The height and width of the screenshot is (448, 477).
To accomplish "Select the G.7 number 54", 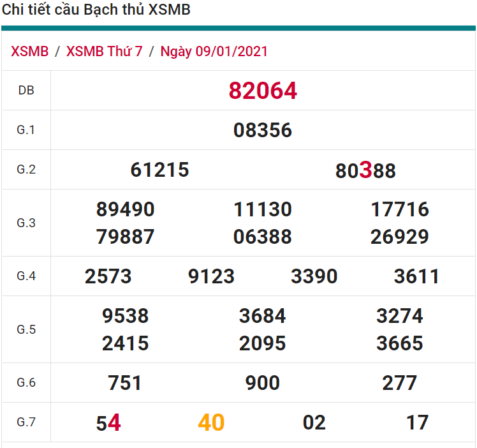I will pos(108,422).
